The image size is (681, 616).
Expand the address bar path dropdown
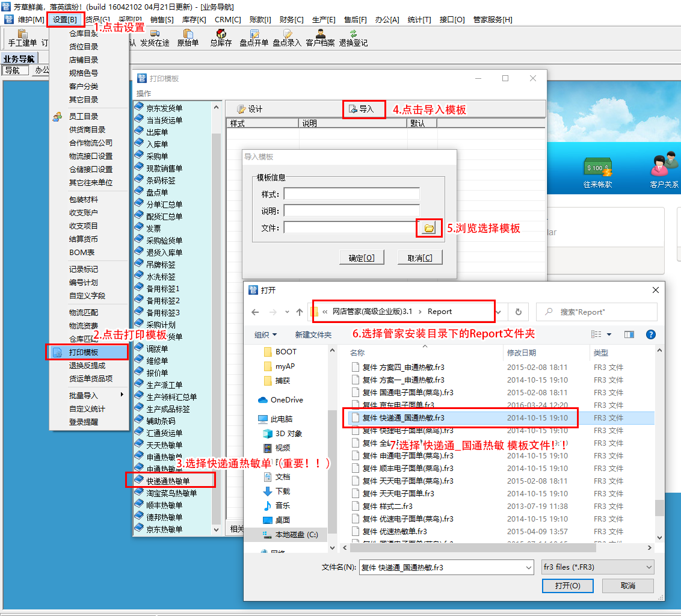(499, 312)
